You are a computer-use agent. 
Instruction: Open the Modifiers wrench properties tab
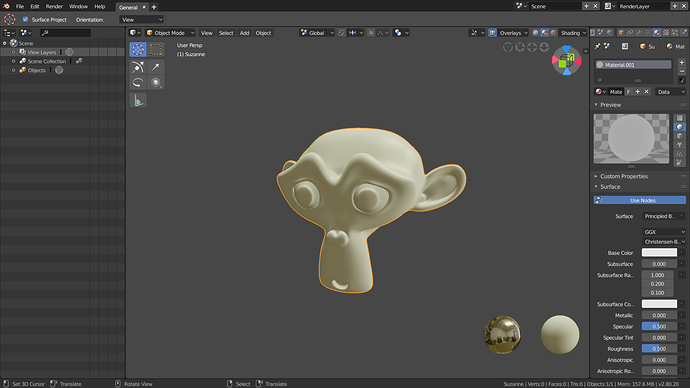point(639,33)
